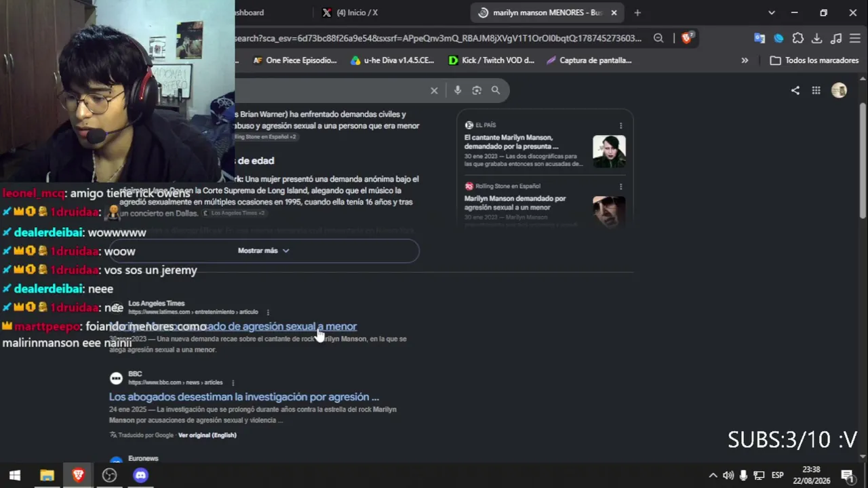Open the Los Angeles Times article link

233,327
